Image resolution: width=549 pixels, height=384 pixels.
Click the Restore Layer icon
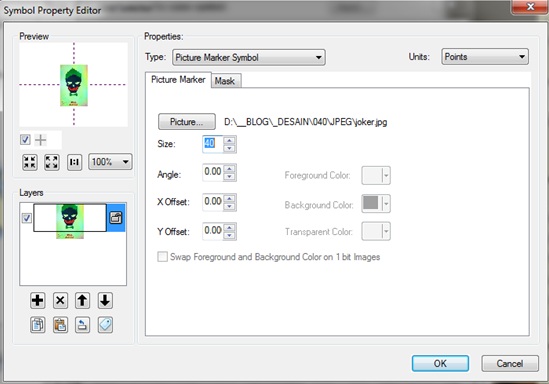(82, 325)
